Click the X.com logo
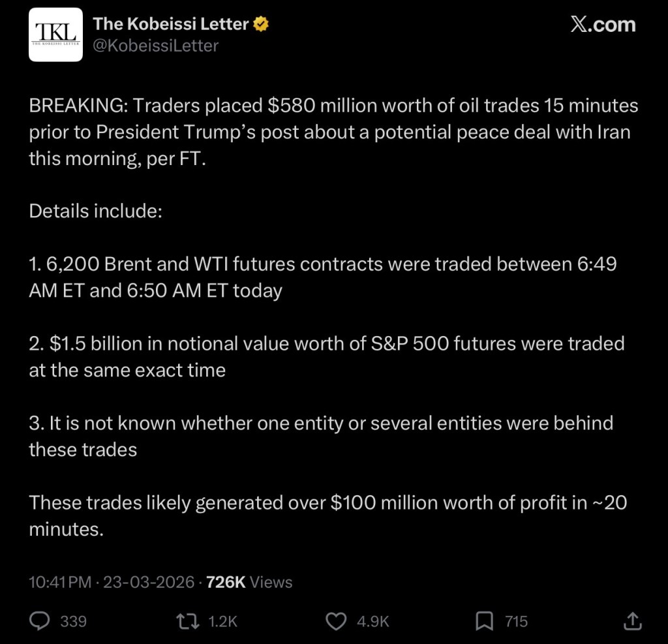The height and width of the screenshot is (644, 668). 603,25
